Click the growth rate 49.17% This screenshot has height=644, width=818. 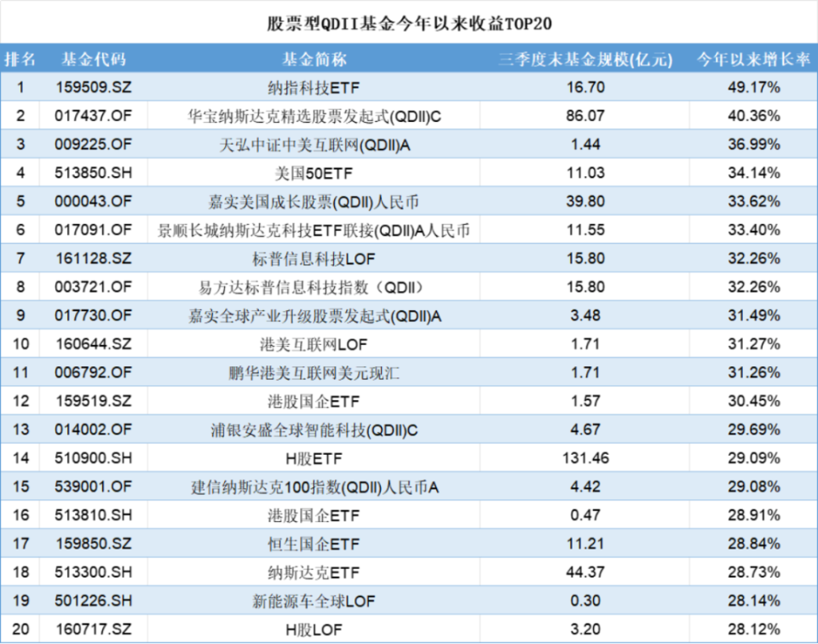pyautogui.click(x=754, y=87)
